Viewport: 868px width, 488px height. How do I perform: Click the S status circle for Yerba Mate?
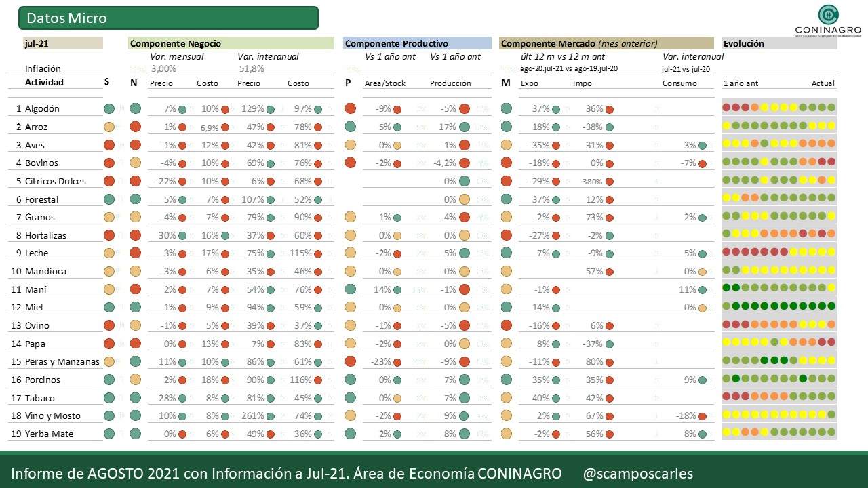[108, 434]
